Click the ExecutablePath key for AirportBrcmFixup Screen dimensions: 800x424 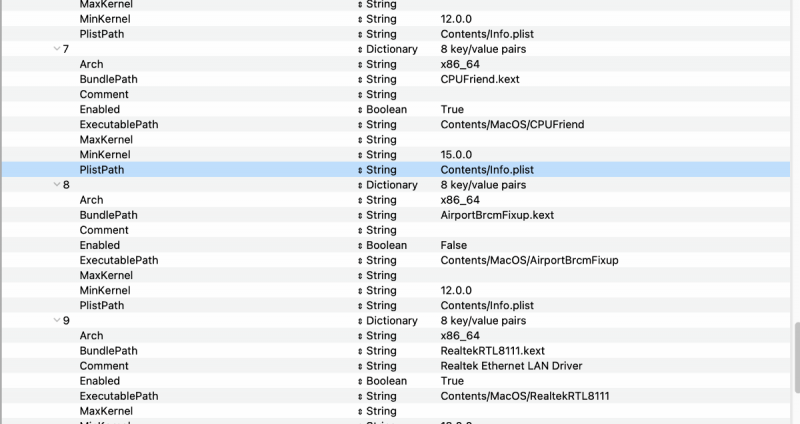(x=119, y=260)
